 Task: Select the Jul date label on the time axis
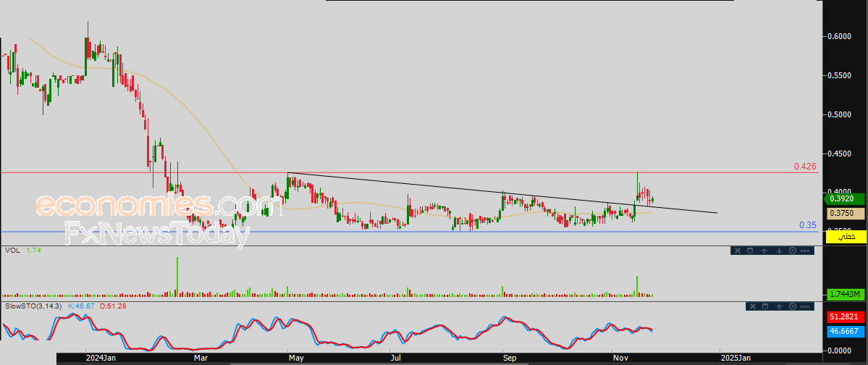[x=397, y=358]
